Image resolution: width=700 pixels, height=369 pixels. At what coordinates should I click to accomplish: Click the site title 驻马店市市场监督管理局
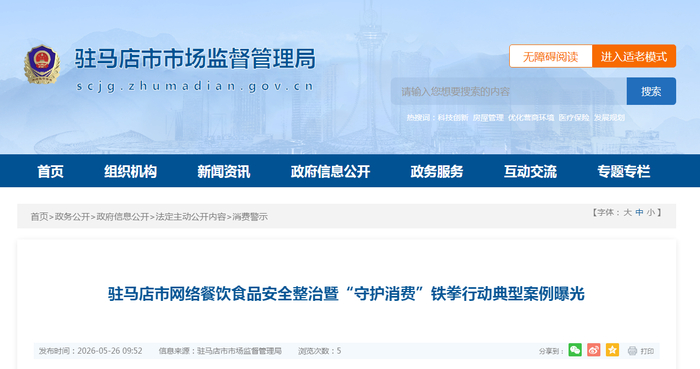(x=195, y=58)
